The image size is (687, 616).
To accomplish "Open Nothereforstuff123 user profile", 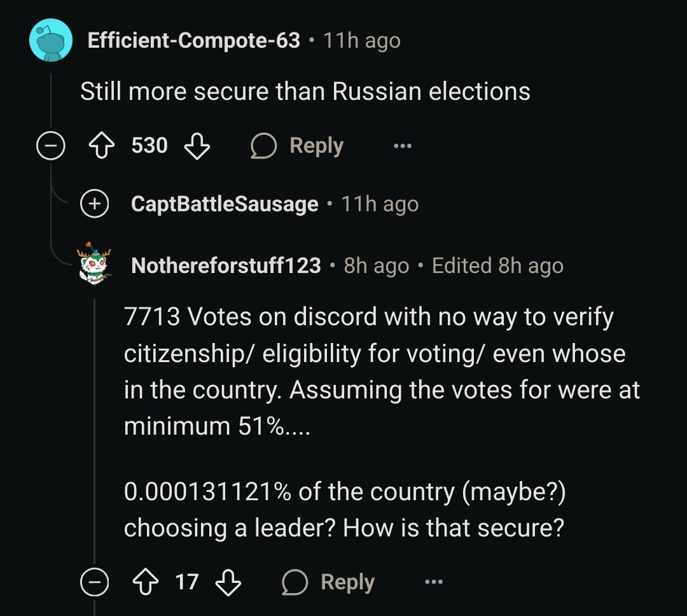I will click(226, 265).
